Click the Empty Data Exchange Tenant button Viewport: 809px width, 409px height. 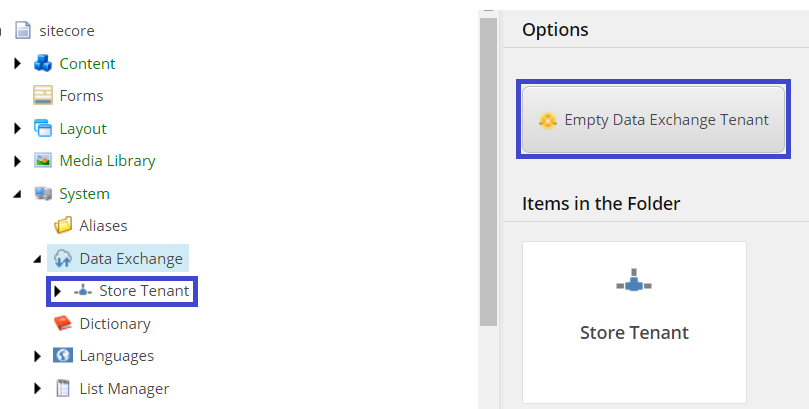(x=653, y=120)
